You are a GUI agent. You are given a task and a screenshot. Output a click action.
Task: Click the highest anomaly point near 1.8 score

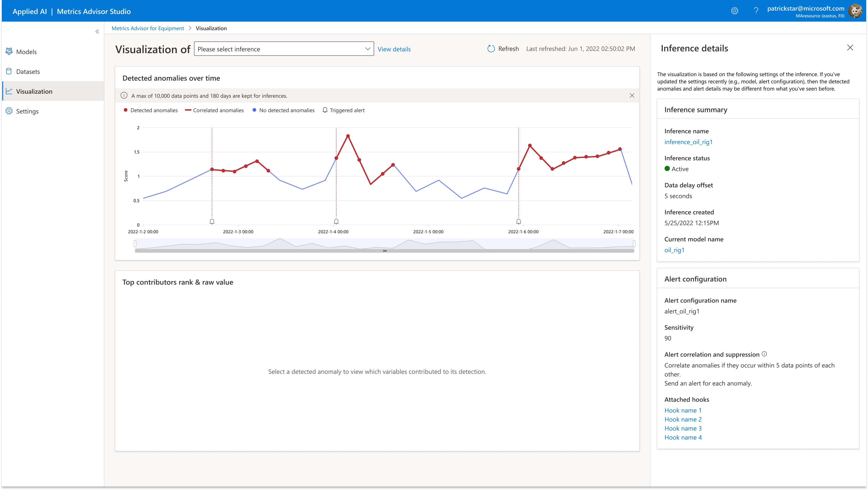[x=348, y=136]
